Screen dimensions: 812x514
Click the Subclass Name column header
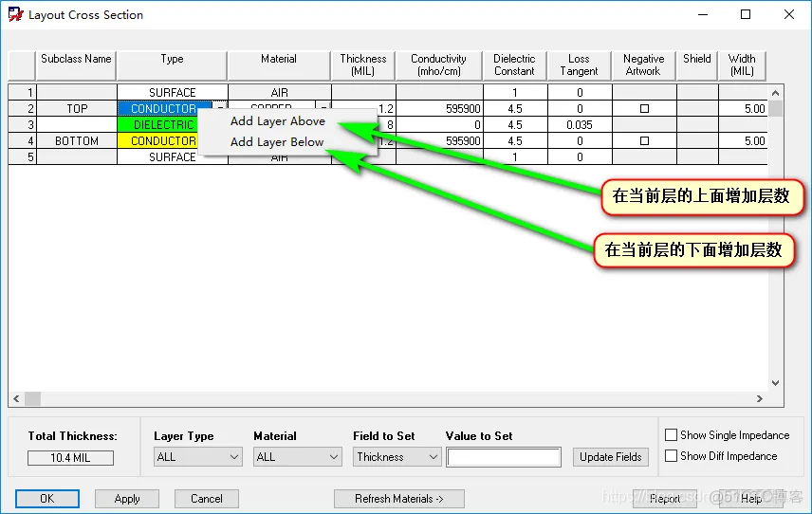coord(76,65)
